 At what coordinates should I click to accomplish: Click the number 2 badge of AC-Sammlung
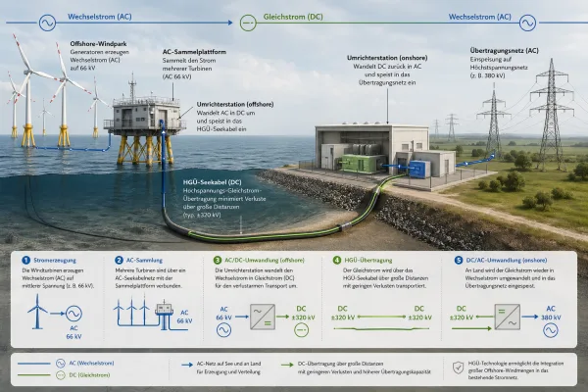(x=119, y=260)
